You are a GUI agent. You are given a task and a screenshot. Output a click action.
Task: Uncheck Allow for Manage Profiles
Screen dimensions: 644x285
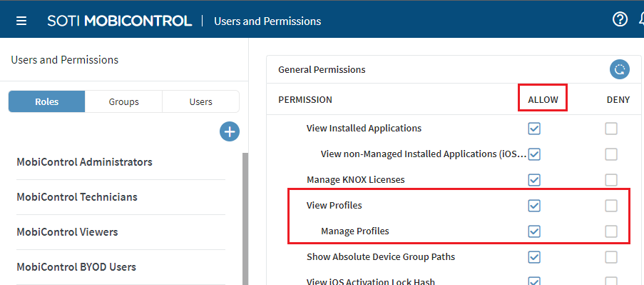point(534,231)
